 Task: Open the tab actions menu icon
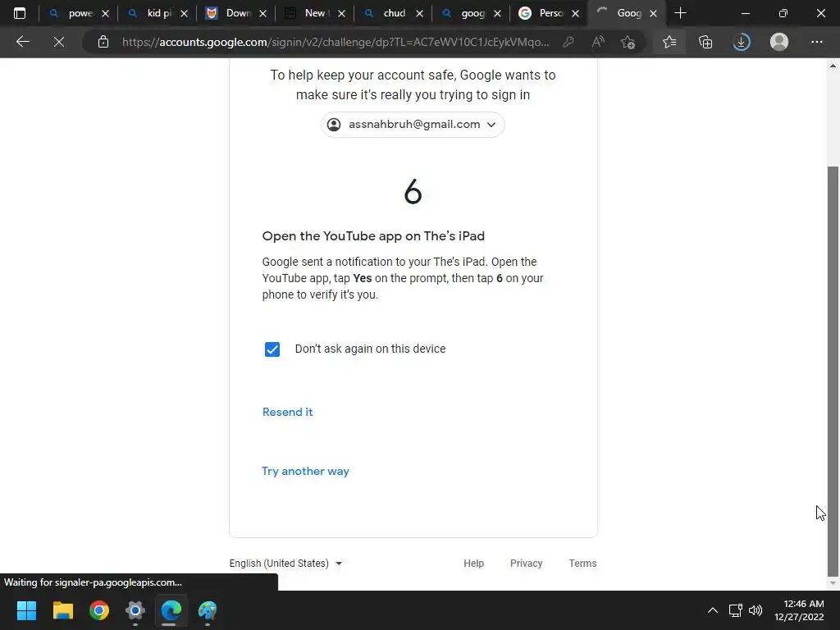(x=20, y=13)
